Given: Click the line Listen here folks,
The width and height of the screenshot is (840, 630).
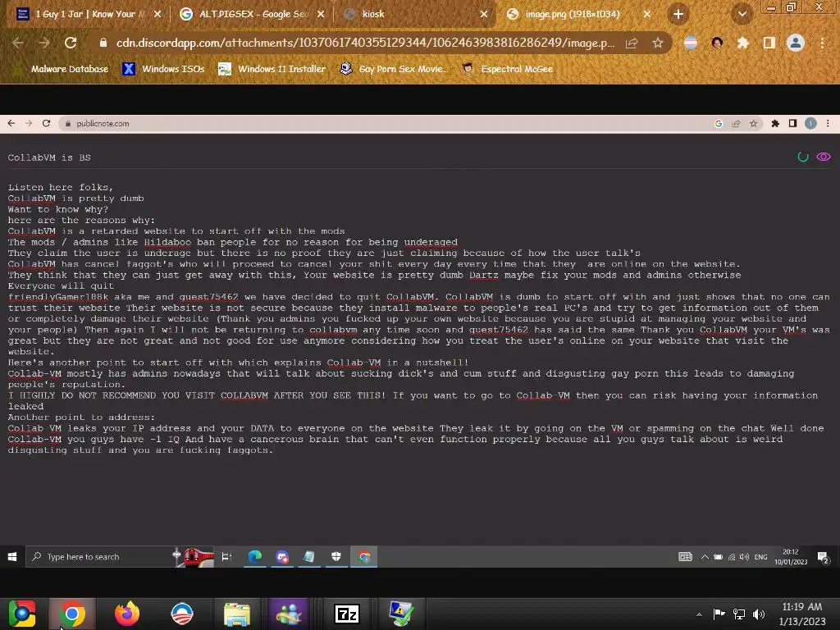Looking at the screenshot, I should [x=61, y=187].
